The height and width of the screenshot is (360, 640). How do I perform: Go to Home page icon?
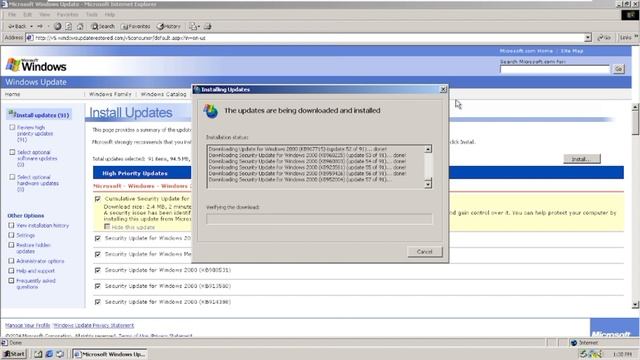tap(80, 27)
